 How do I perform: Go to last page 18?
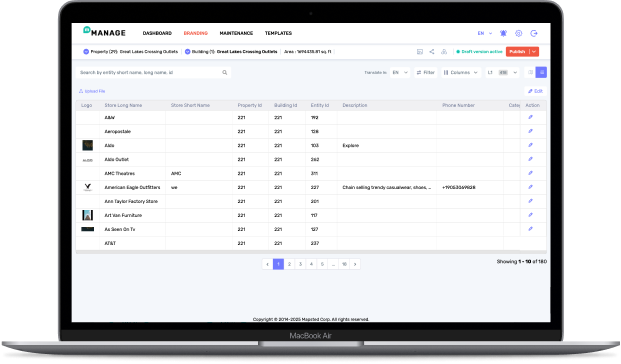click(x=345, y=264)
